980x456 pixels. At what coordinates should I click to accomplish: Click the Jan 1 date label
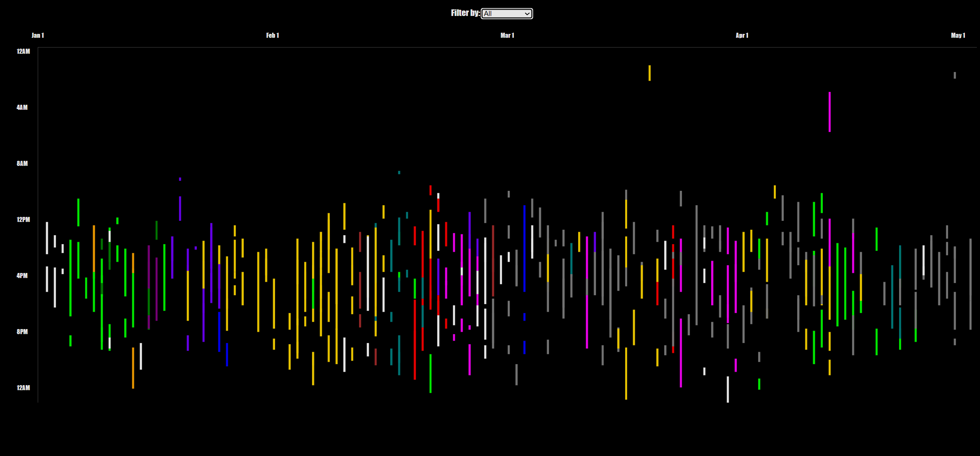(38, 35)
